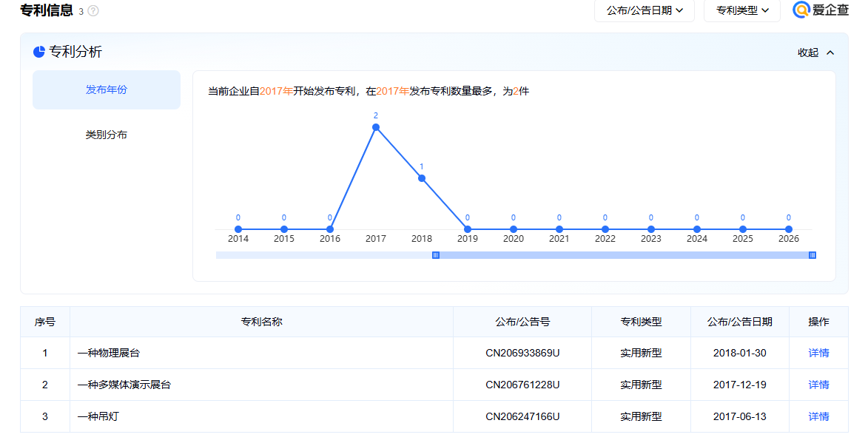This screenshot has height=443, width=868.
Task: Click the 2019 data point on the chart
Action: pos(468,229)
